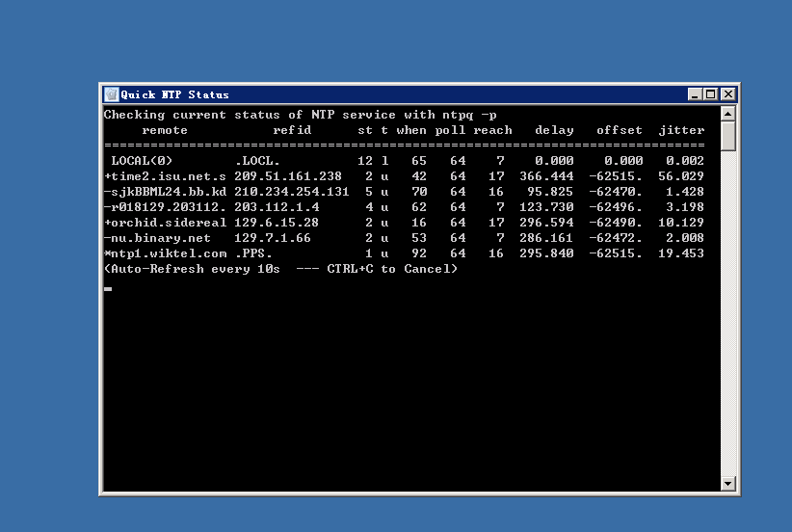Image resolution: width=792 pixels, height=532 pixels.
Task: Click the -sjkBBML24.bb.kd remote entry
Action: click(165, 192)
